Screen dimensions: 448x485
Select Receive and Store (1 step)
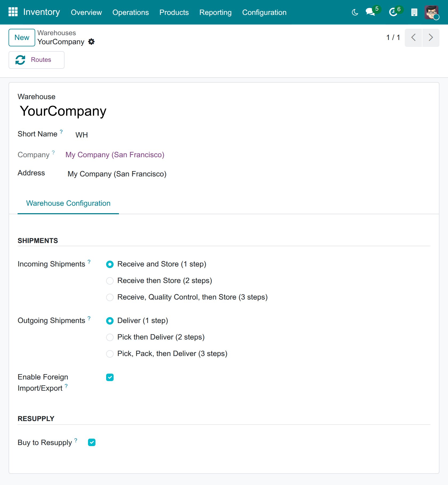pos(110,264)
